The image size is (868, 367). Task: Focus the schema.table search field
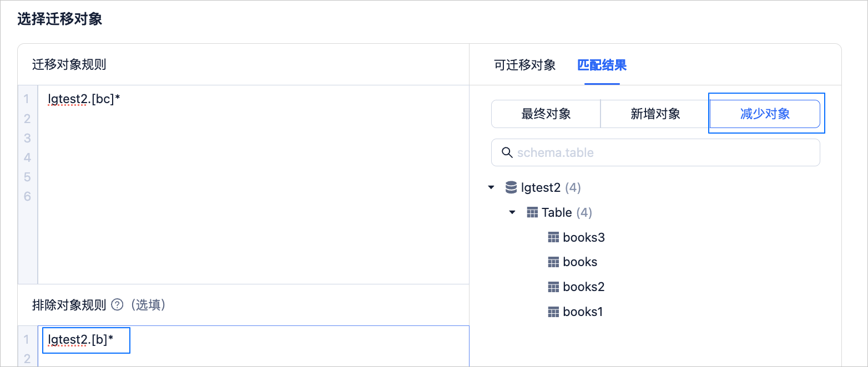click(x=655, y=152)
